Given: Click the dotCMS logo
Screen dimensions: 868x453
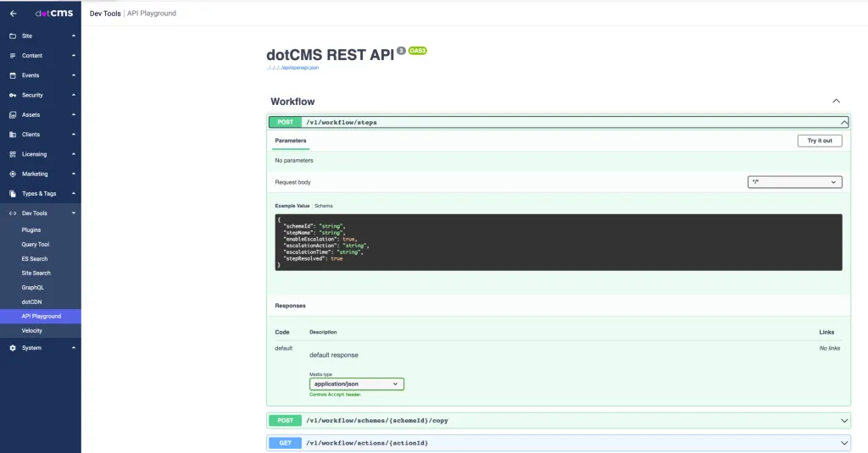Looking at the screenshot, I should (54, 14).
